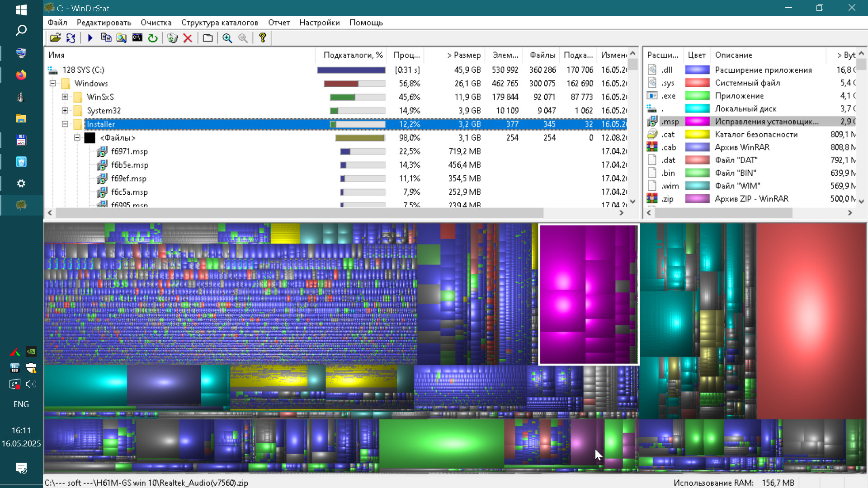Click magenta .msp color swatch
The height and width of the screenshot is (488, 868).
tap(697, 122)
